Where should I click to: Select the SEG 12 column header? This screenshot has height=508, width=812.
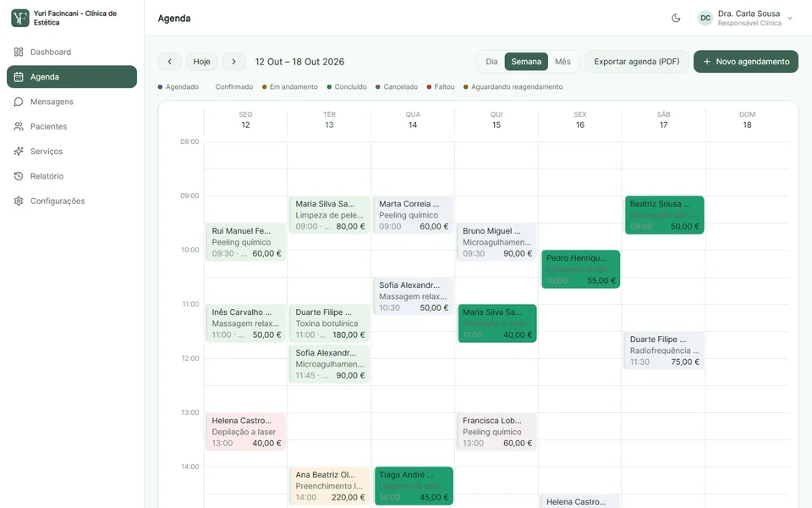[x=245, y=119]
